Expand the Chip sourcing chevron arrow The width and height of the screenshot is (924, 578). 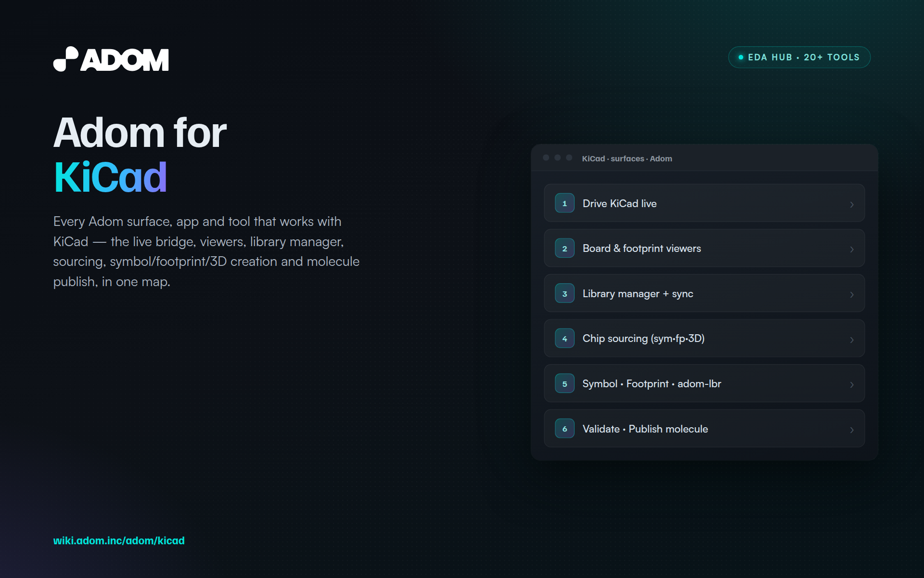851,340
